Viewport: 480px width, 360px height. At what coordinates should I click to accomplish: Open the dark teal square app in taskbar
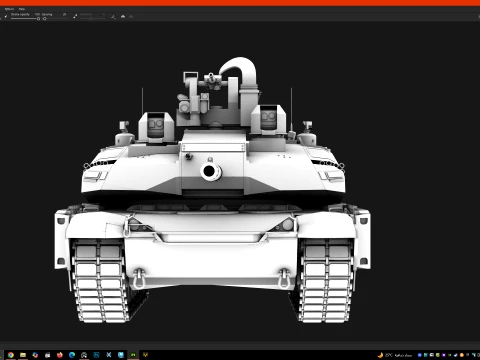[x=96, y=355]
